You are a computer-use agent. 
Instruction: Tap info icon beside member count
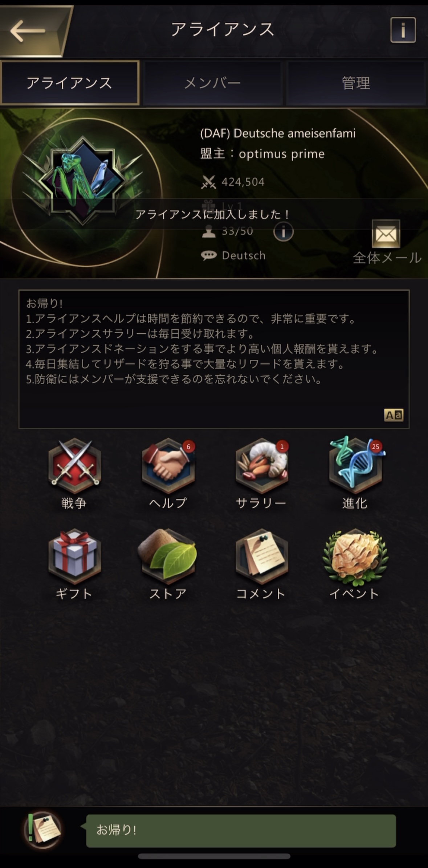[284, 231]
